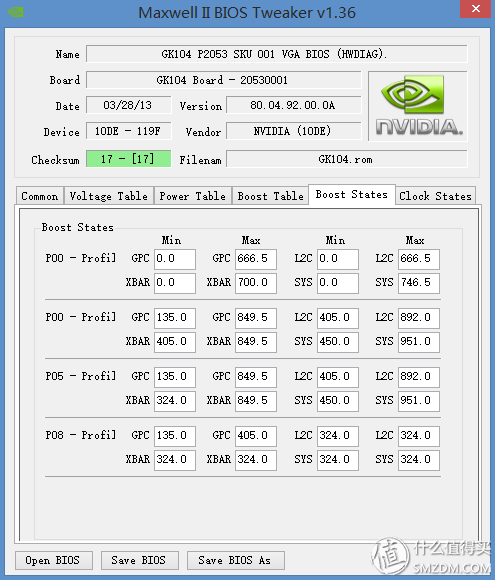Go to the Boost Table tab
The height and width of the screenshot is (580, 495).
point(270,196)
